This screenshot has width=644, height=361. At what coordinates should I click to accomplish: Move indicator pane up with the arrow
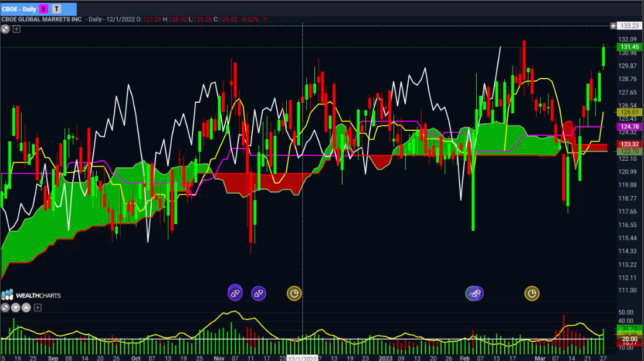click(26, 308)
